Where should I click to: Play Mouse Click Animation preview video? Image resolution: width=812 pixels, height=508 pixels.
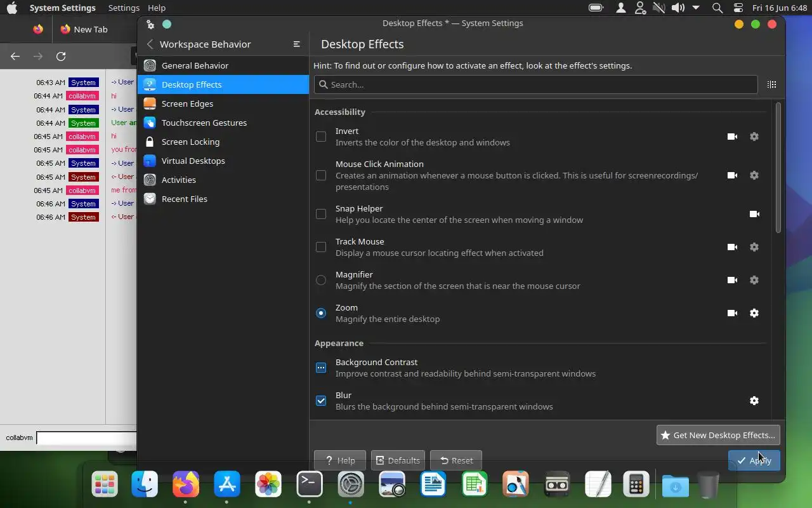(x=732, y=175)
